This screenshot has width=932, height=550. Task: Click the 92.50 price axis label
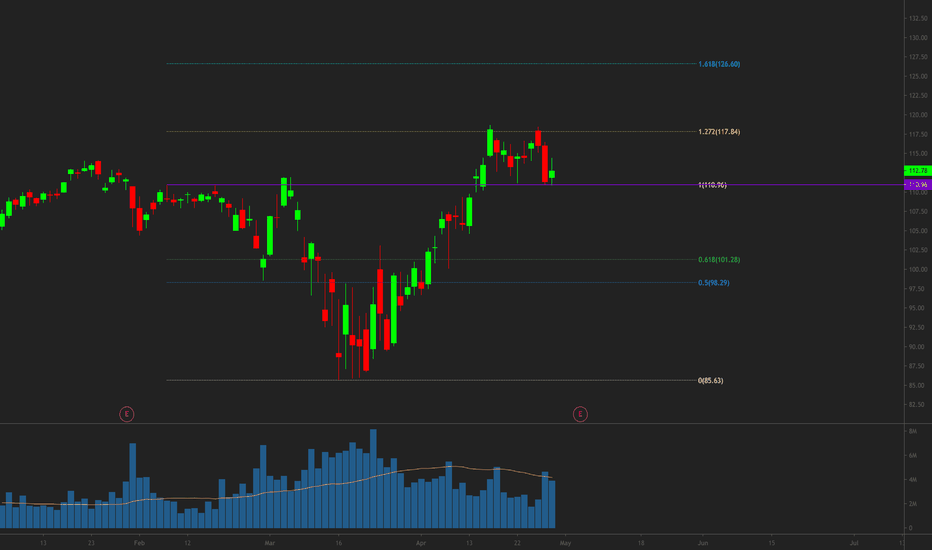[917, 328]
